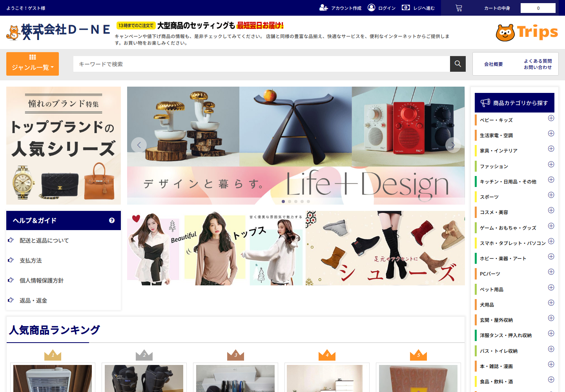Screen dimensions: 565x392
Task: Open the 本・雑誌・漫画 category link
Action: click(496, 366)
